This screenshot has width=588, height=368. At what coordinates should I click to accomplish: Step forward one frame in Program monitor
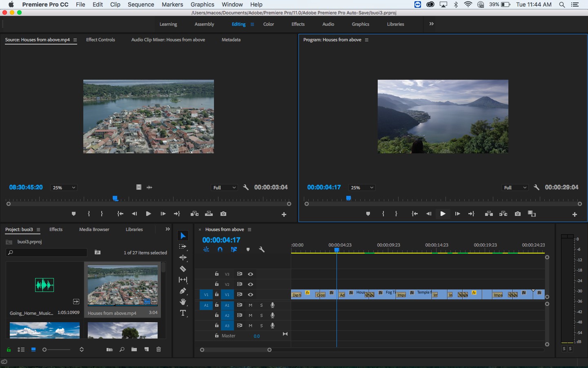pos(457,214)
